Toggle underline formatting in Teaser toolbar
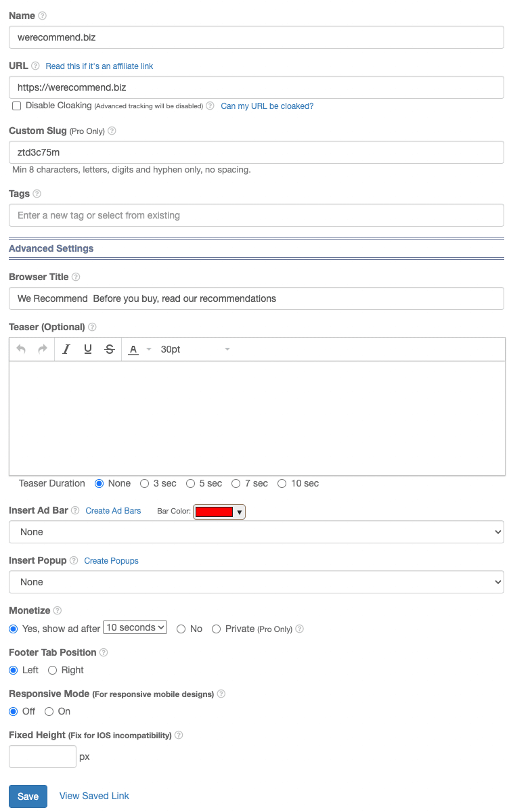Screen dimensions: 511x812 [x=88, y=349]
